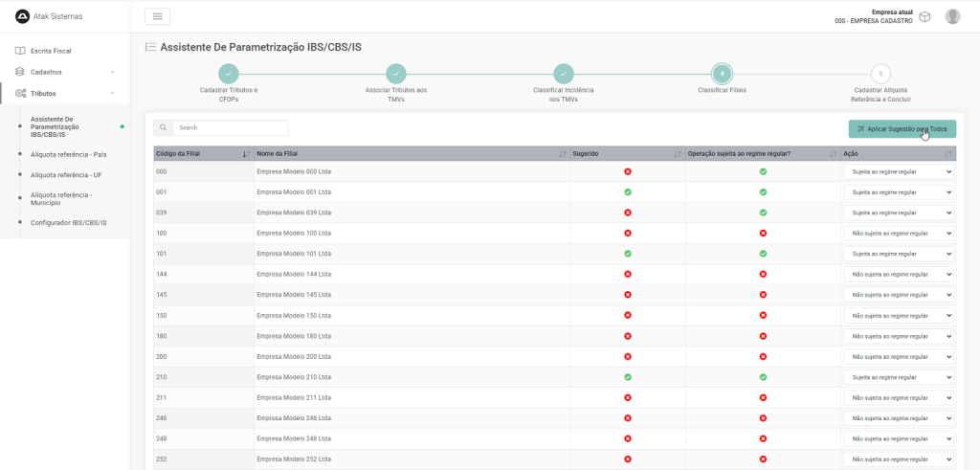Expand the Cadastros sidebar menu

tap(64, 72)
